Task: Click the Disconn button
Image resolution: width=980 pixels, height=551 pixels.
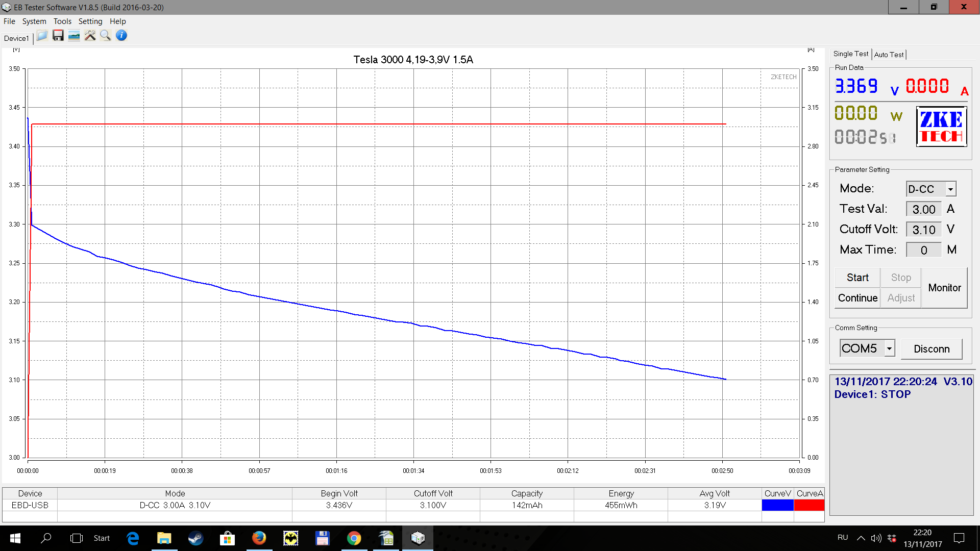Action: pyautogui.click(x=932, y=349)
